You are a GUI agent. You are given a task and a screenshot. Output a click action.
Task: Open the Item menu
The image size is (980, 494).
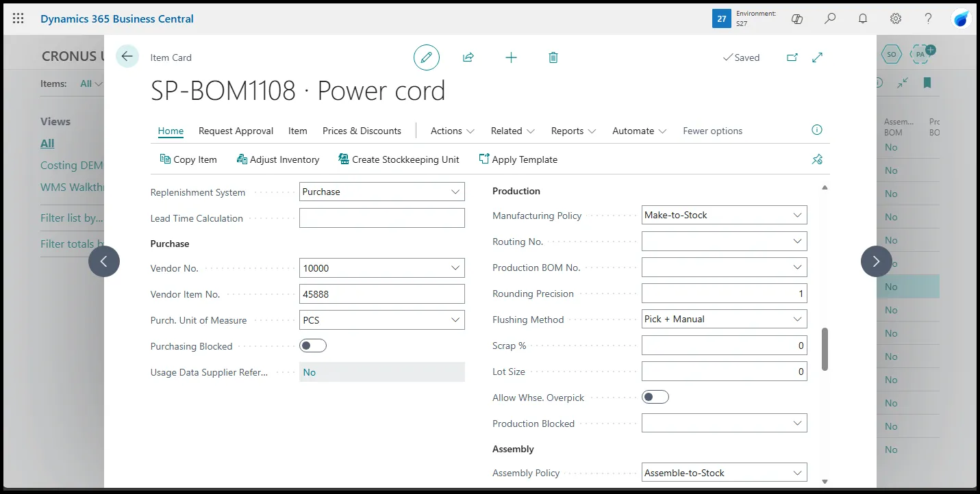coord(298,131)
